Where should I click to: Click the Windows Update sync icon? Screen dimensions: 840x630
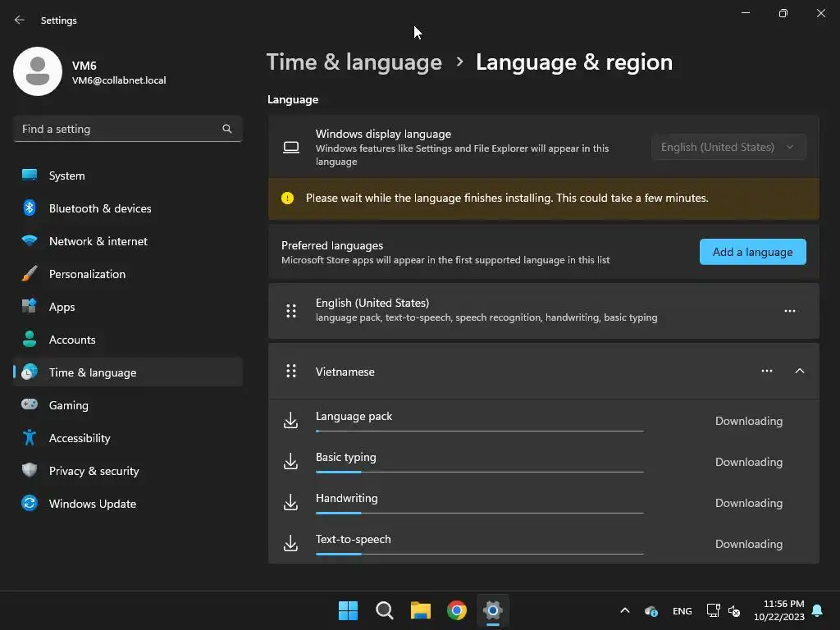[30, 503]
